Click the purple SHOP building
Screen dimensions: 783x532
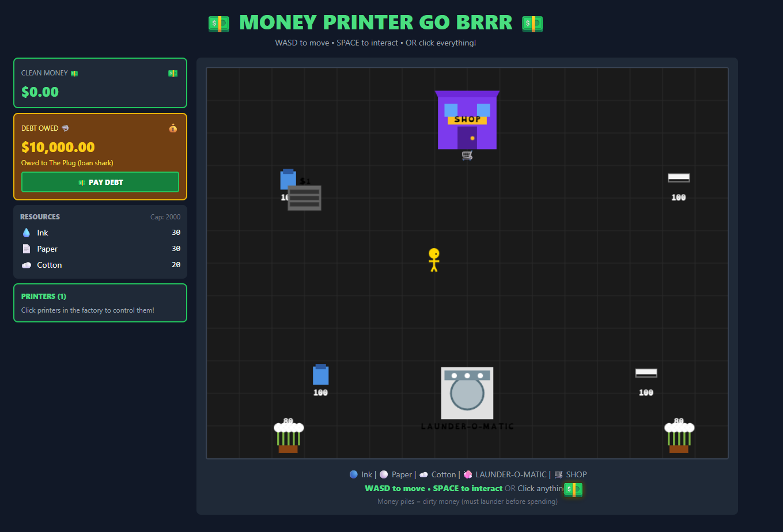(467, 120)
